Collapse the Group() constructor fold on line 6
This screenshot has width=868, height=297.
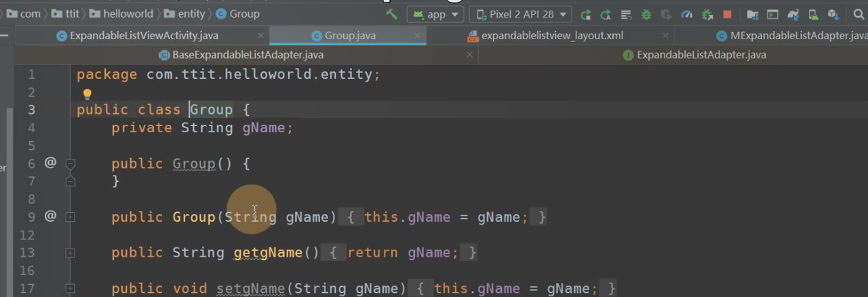click(x=70, y=163)
